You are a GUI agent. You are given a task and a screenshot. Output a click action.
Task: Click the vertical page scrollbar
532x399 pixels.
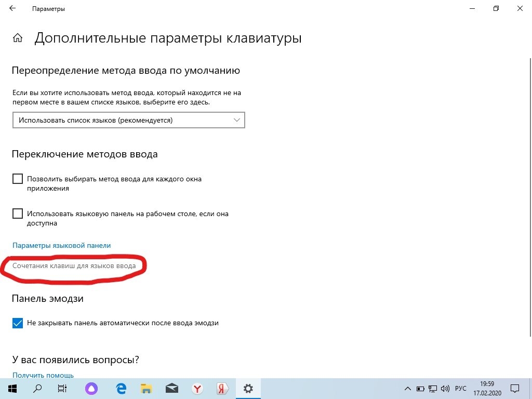(530, 197)
